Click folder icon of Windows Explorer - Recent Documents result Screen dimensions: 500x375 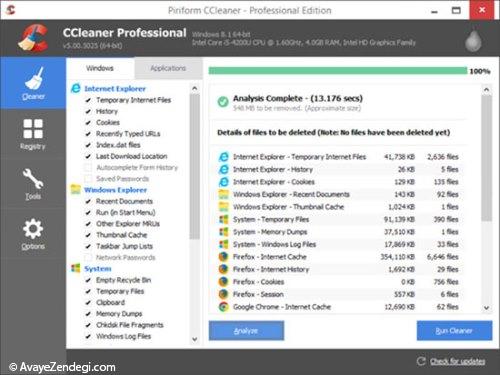[x=223, y=194]
